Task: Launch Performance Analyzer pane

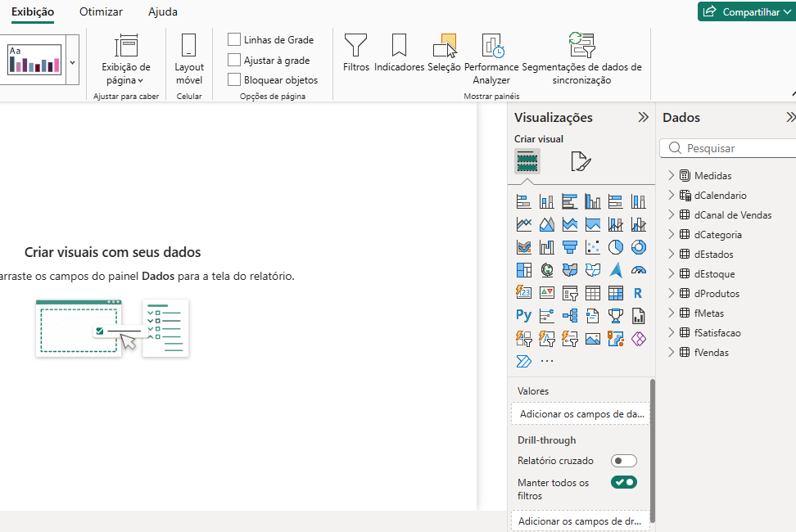Action: click(491, 59)
